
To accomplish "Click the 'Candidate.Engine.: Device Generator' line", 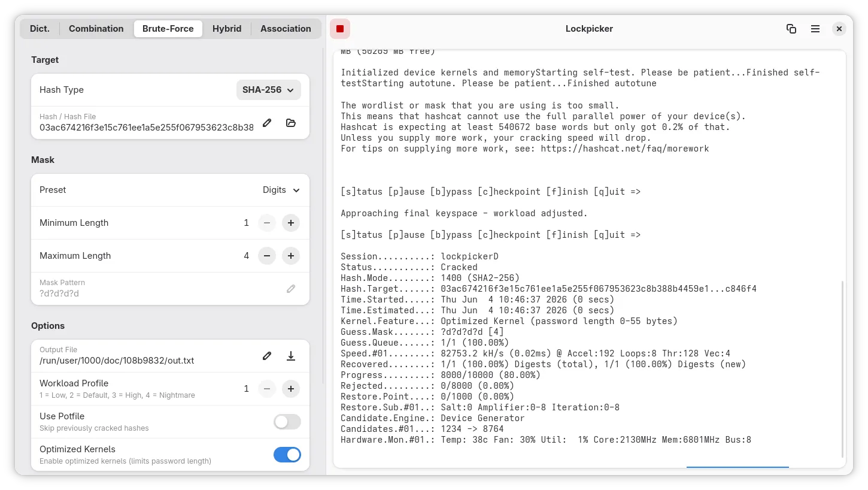I will 433,418.
